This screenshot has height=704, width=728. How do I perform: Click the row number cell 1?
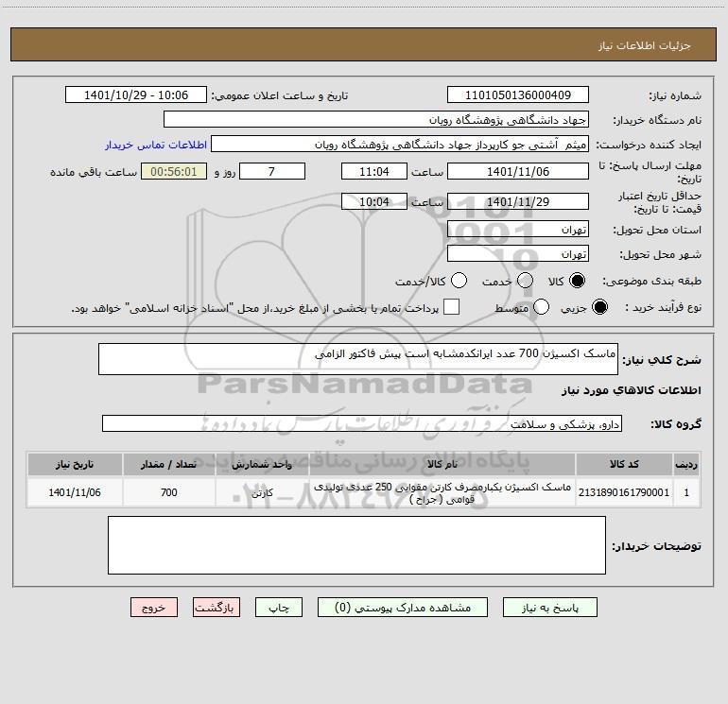tap(686, 492)
